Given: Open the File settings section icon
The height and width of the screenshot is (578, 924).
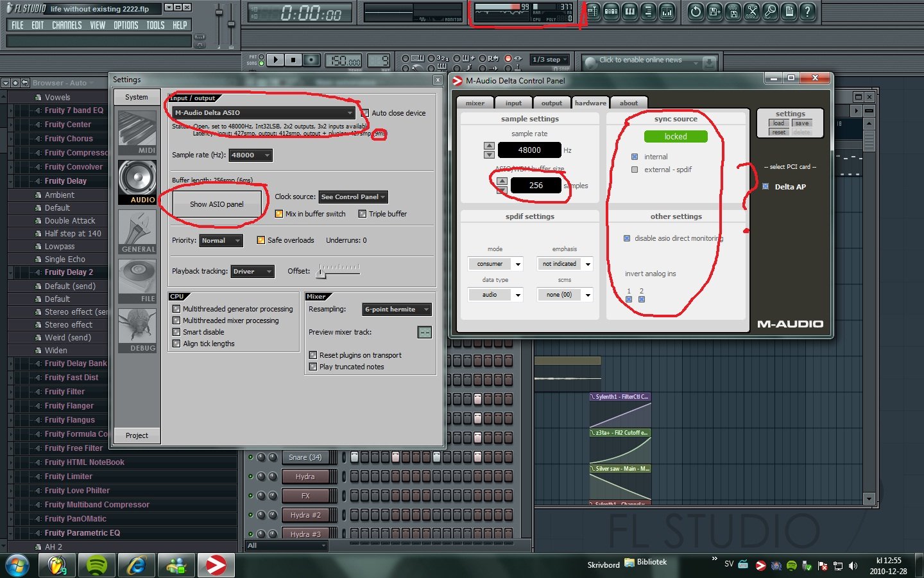Looking at the screenshot, I should (137, 281).
